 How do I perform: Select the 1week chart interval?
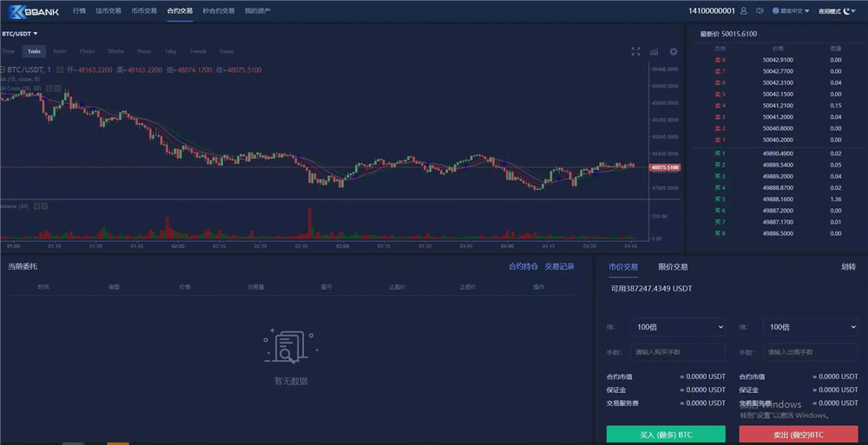coord(198,51)
